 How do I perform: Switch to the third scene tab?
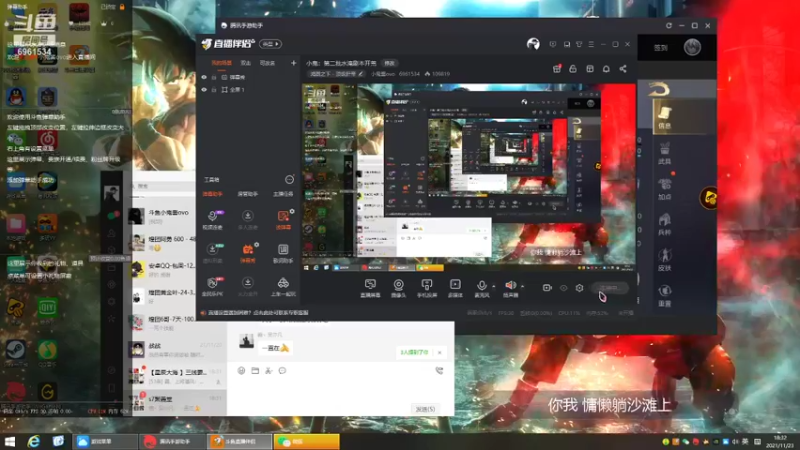pyautogui.click(x=267, y=63)
